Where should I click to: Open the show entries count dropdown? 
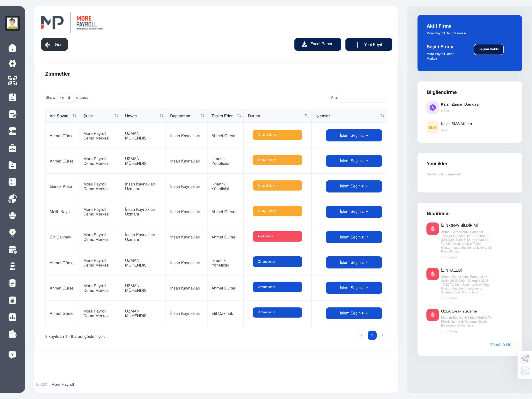click(x=65, y=98)
